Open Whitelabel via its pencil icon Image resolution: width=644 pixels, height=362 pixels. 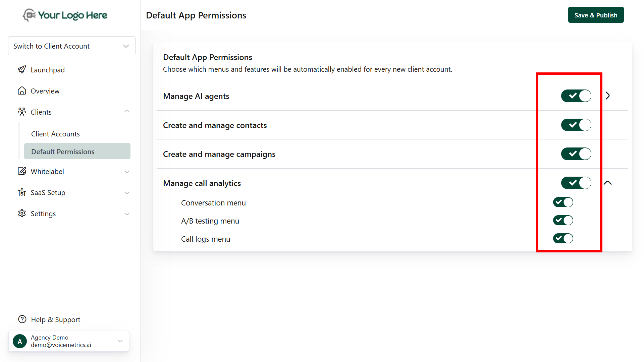[x=22, y=171]
